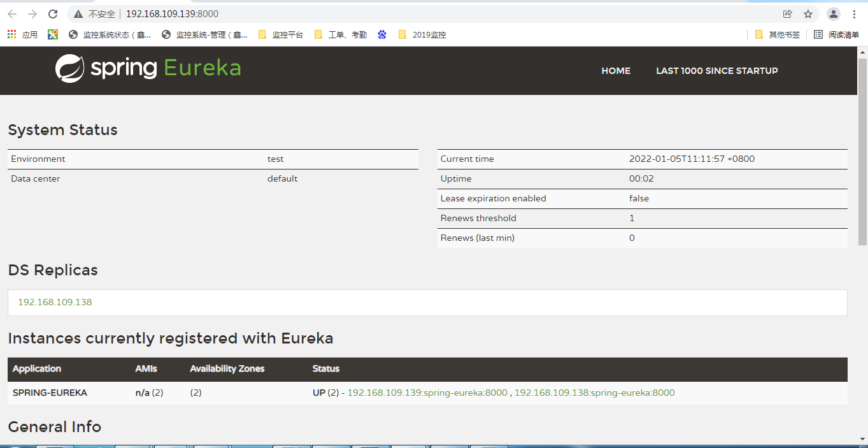Viewport: 868px width, 448px height.
Task: Open DS replica link 192.168.109.138
Action: click(55, 302)
